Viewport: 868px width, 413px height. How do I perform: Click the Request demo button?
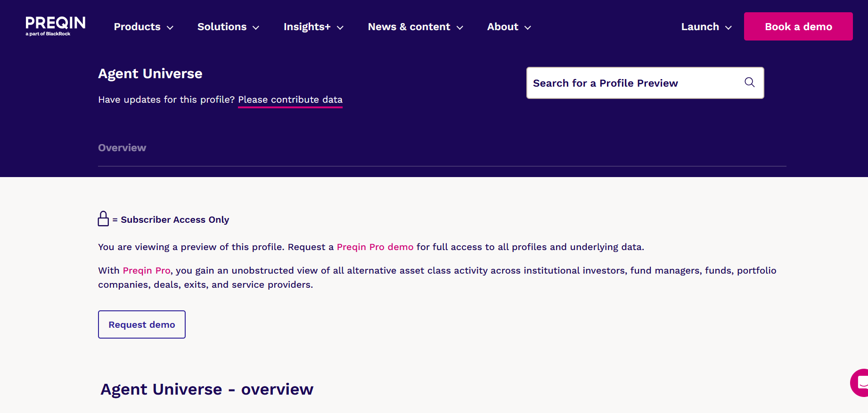142,324
